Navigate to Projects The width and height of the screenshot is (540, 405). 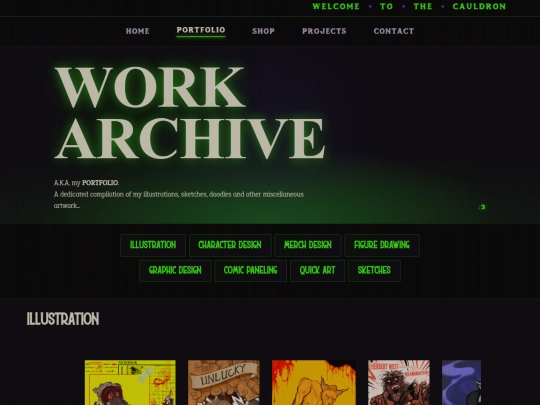[x=324, y=31]
